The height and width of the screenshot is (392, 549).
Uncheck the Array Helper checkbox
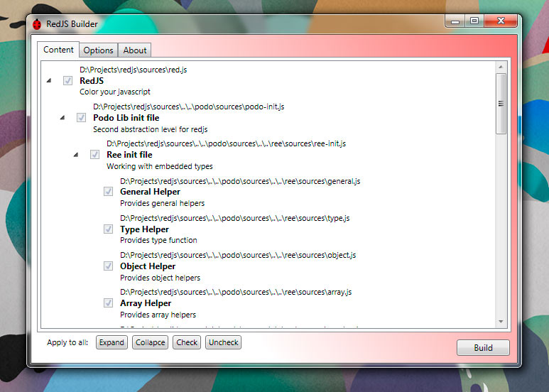108,303
